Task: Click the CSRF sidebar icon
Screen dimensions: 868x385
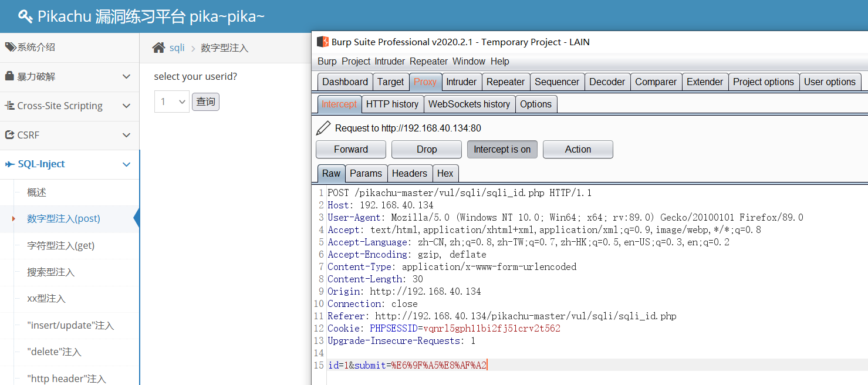Action: pyautogui.click(x=9, y=135)
